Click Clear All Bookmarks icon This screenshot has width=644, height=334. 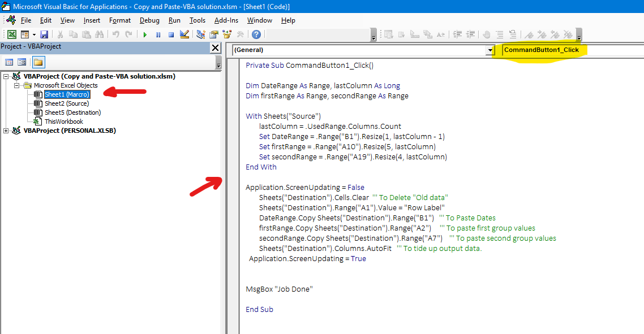(568, 35)
